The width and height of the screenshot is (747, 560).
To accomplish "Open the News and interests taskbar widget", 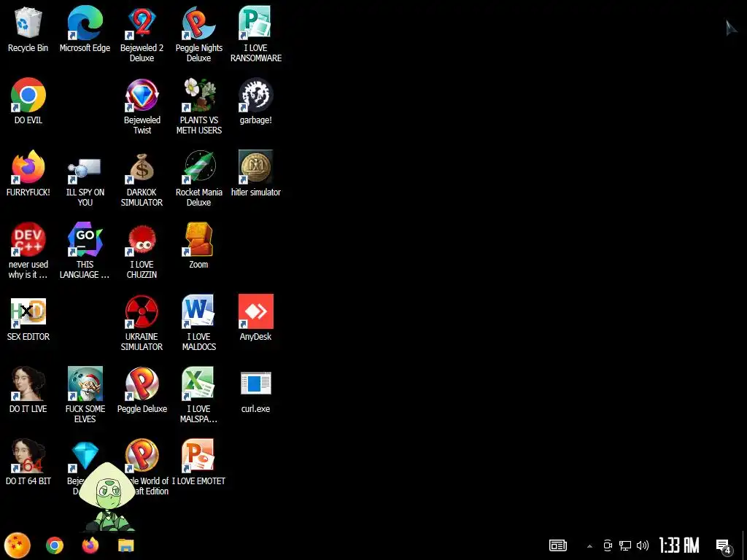I will [558, 545].
